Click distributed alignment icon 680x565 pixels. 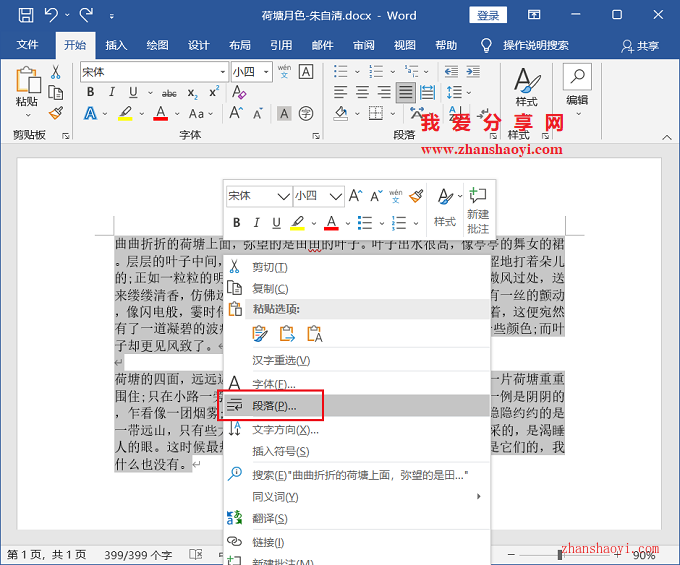click(428, 92)
